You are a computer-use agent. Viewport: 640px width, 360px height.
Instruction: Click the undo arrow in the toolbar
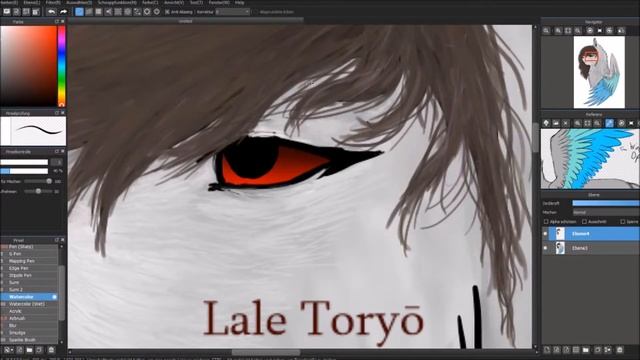[51, 12]
